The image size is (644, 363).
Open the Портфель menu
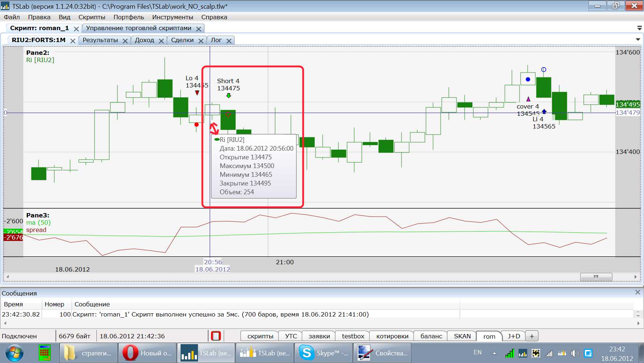pos(129,17)
